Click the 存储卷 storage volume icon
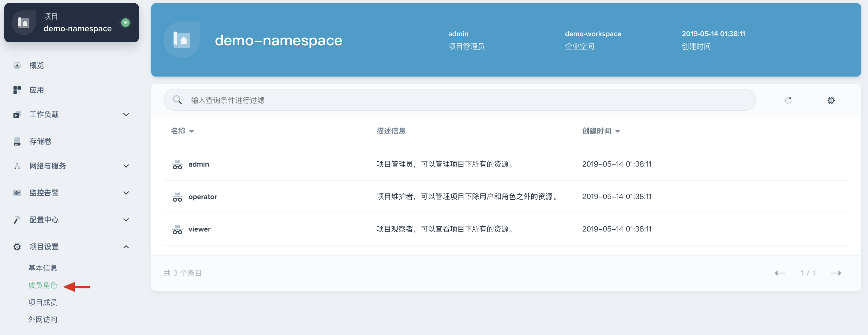This screenshot has height=335, width=868. coord(17,141)
